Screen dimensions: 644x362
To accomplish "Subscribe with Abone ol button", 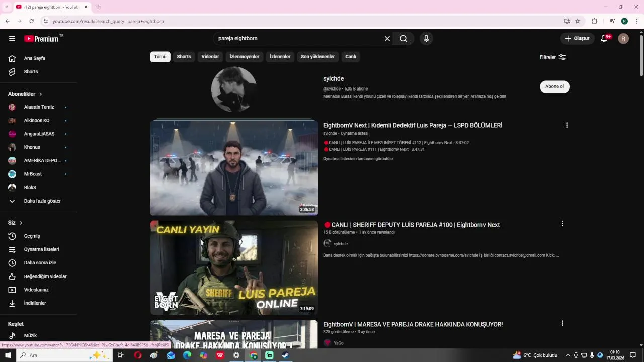I will pos(554,86).
